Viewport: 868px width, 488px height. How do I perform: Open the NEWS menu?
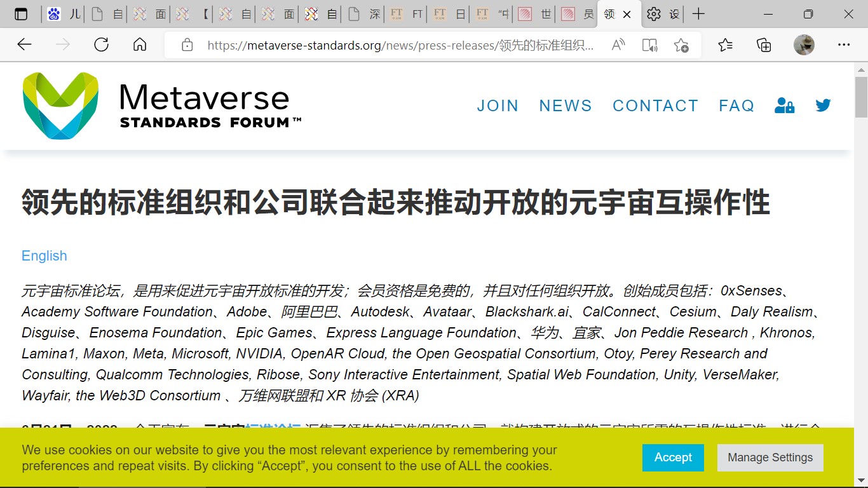[566, 105]
